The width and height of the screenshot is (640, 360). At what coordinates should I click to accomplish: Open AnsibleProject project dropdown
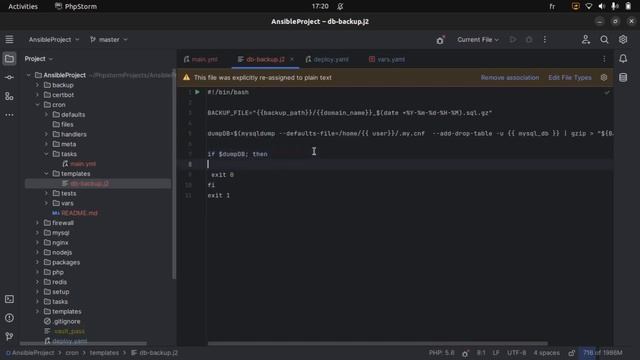coord(54,40)
